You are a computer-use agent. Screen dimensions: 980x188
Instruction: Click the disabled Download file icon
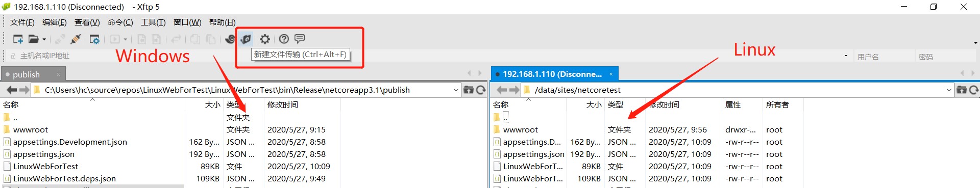142,39
